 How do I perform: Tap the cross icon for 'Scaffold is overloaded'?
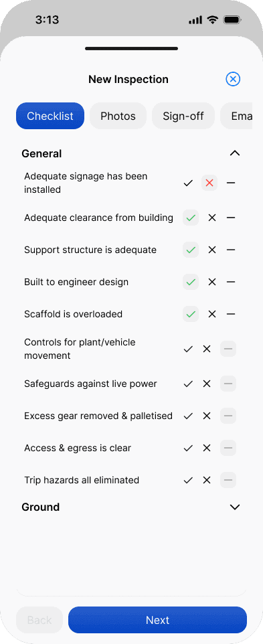coord(211,314)
